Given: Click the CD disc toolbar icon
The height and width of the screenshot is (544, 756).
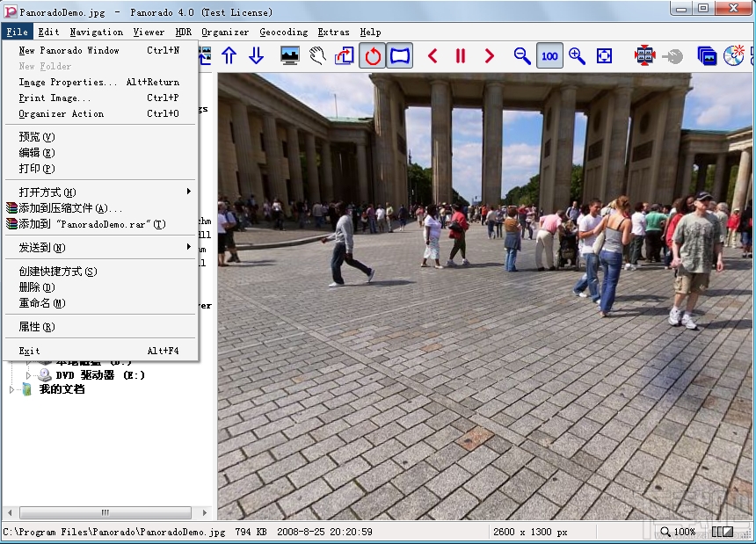Looking at the screenshot, I should (734, 56).
